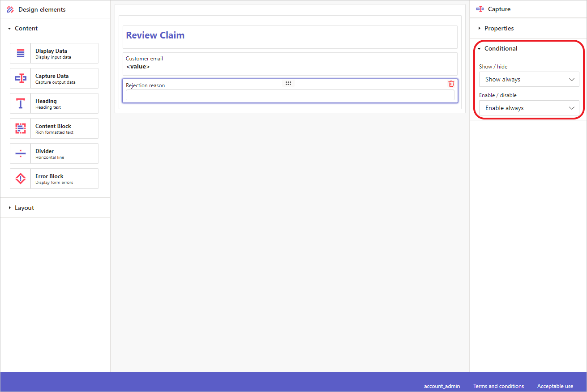The width and height of the screenshot is (587, 392).
Task: Click the Display Data label text
Action: pyautogui.click(x=51, y=51)
